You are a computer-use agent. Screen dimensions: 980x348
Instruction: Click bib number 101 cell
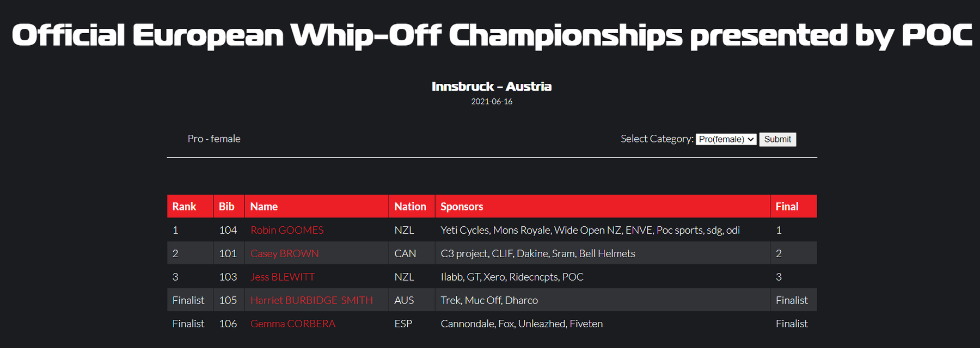click(228, 253)
